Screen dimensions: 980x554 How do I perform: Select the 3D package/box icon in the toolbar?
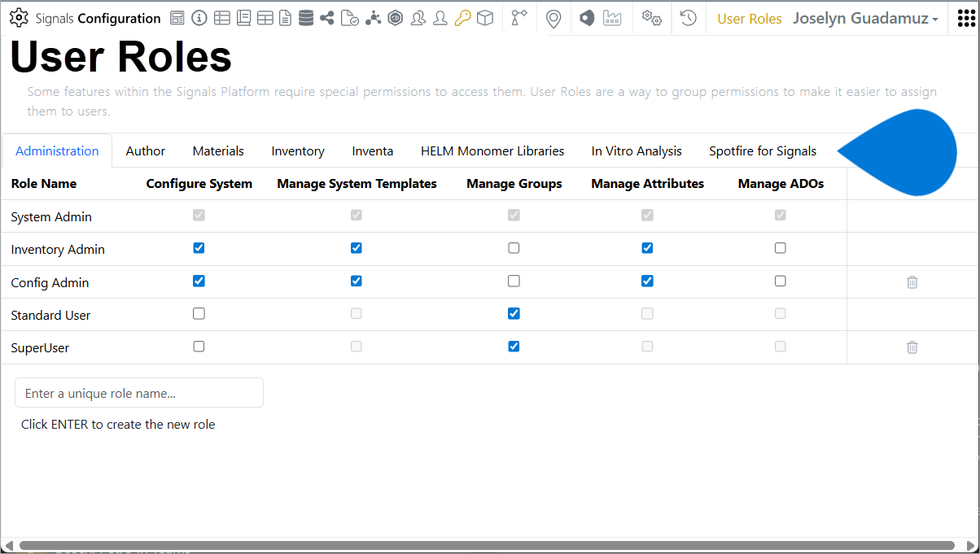(x=485, y=18)
